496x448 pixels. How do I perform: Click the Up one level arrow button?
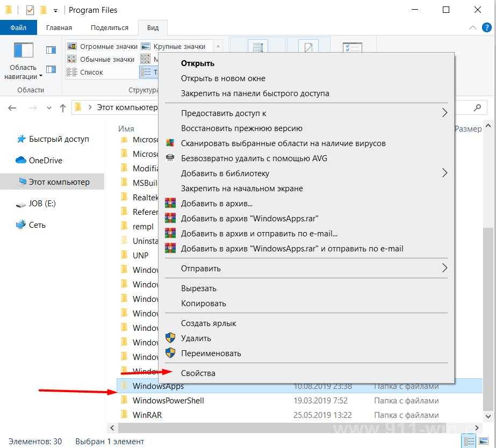pyautogui.click(x=63, y=107)
